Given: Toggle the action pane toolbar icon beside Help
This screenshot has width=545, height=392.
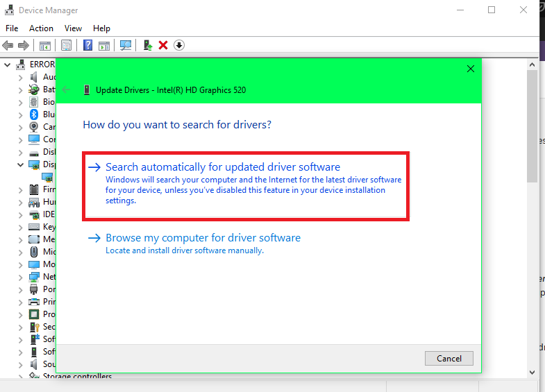Looking at the screenshot, I should (x=104, y=46).
